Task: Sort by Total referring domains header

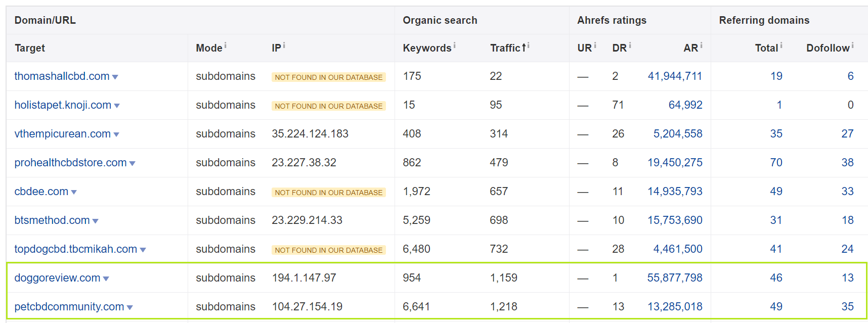Action: (x=766, y=48)
